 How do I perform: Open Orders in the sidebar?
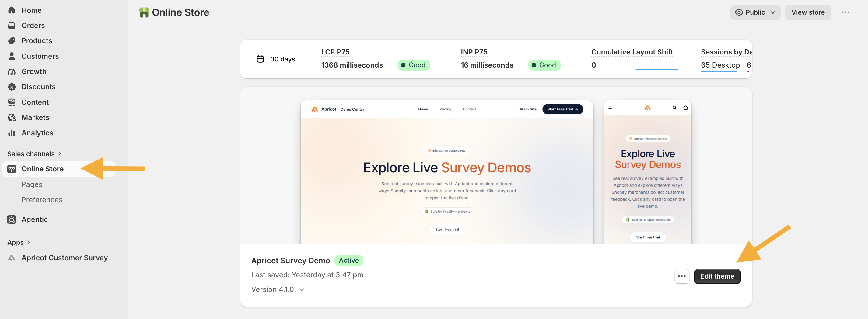click(x=33, y=26)
